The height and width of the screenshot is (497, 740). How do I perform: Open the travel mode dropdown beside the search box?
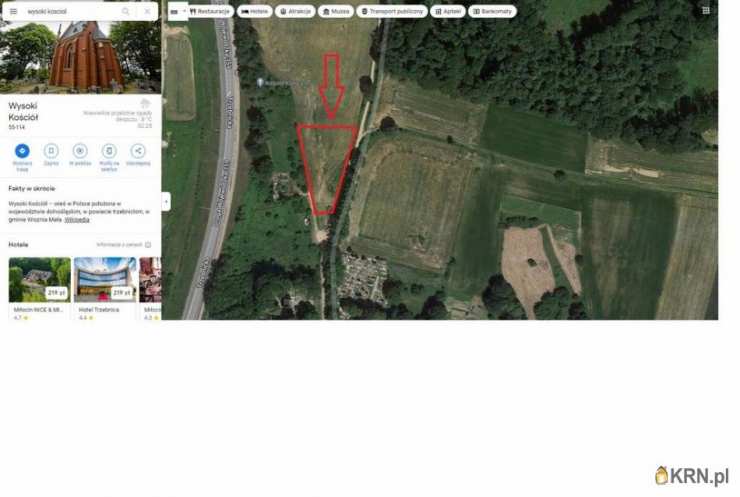coord(178,11)
